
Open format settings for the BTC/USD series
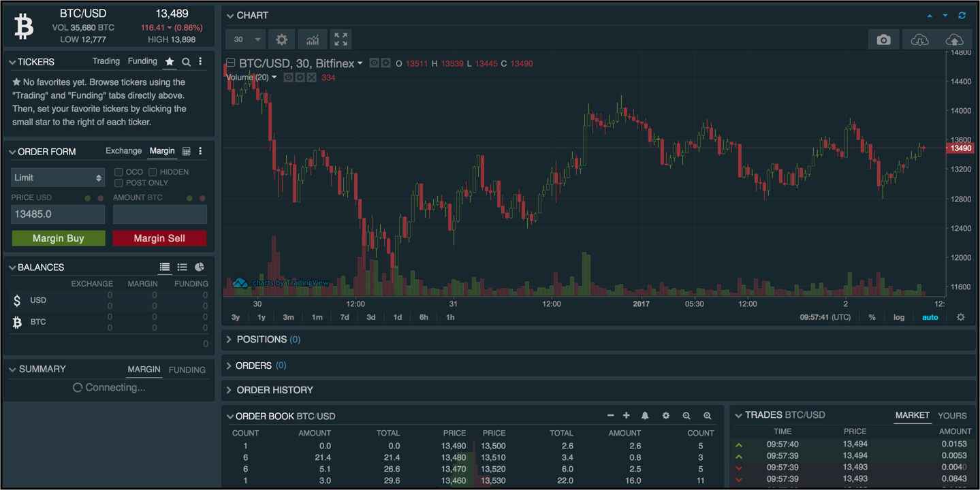pos(385,63)
